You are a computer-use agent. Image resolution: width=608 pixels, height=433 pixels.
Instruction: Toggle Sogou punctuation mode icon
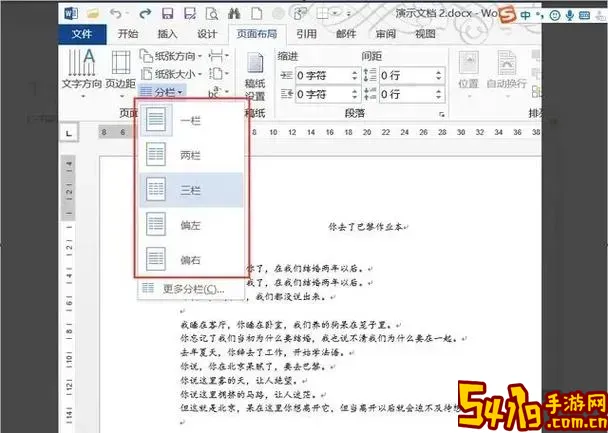[x=540, y=15]
